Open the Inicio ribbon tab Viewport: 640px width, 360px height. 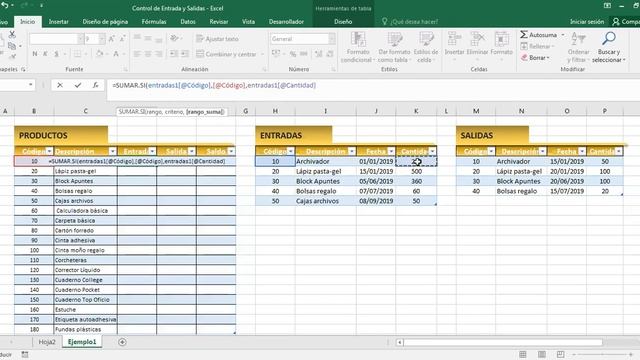coord(28,22)
